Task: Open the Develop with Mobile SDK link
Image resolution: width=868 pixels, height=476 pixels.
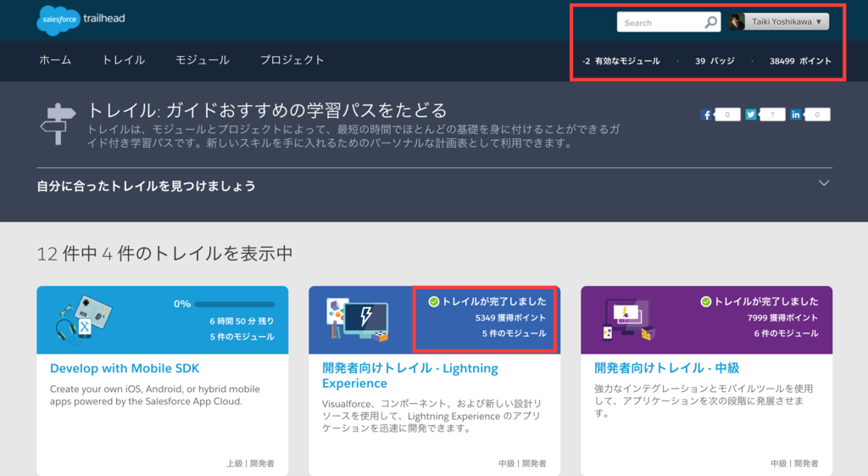Action: pyautogui.click(x=125, y=368)
